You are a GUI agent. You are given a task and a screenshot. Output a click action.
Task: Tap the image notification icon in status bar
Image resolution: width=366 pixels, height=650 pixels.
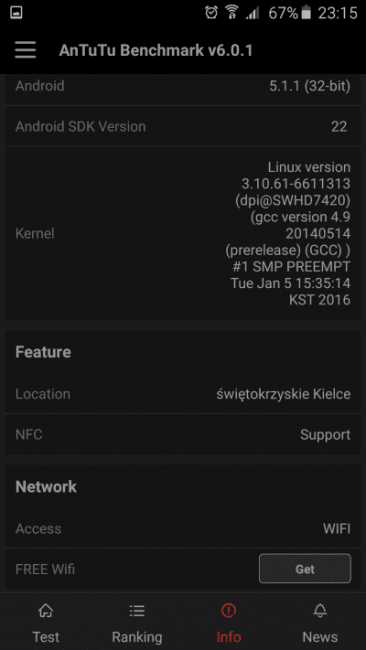click(x=16, y=13)
